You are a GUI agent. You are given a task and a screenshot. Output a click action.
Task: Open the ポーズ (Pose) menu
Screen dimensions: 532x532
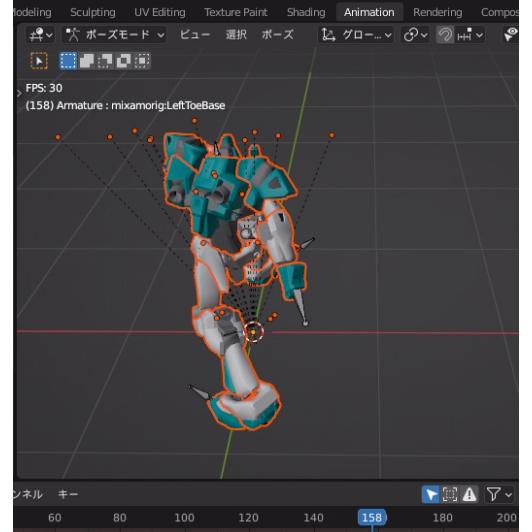[278, 35]
